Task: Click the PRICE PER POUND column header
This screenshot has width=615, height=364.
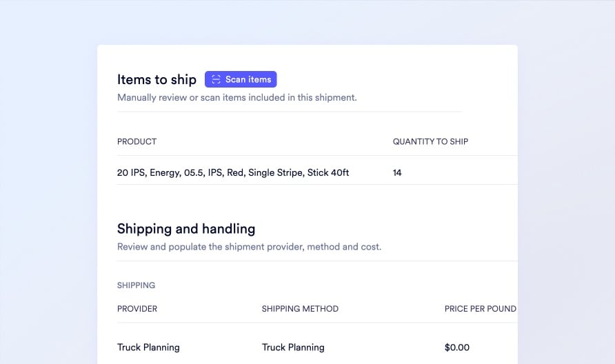Action: point(480,308)
